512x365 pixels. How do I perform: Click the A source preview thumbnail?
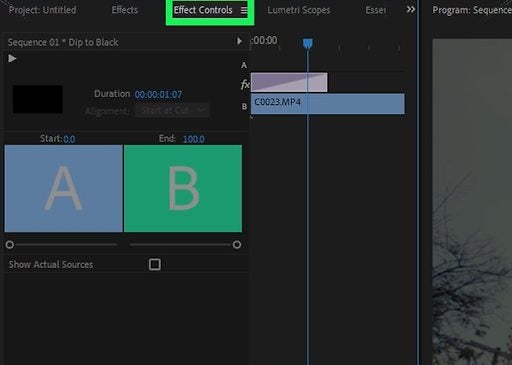click(x=63, y=188)
